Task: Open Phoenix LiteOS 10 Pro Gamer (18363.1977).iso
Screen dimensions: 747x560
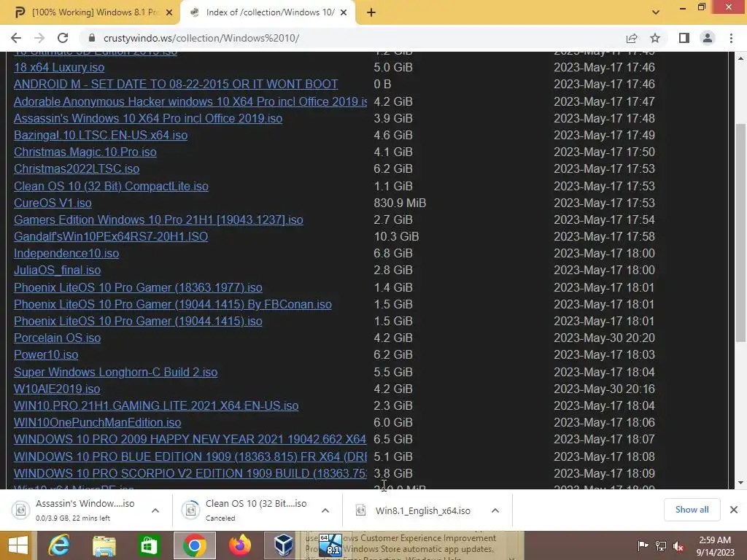Action: (x=138, y=287)
